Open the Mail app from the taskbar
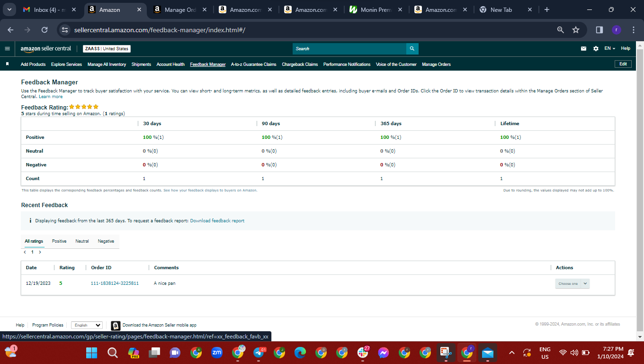 tap(487, 353)
